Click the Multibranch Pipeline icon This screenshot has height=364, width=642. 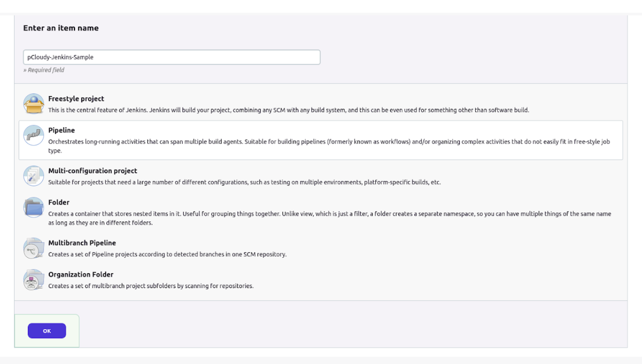(x=34, y=248)
